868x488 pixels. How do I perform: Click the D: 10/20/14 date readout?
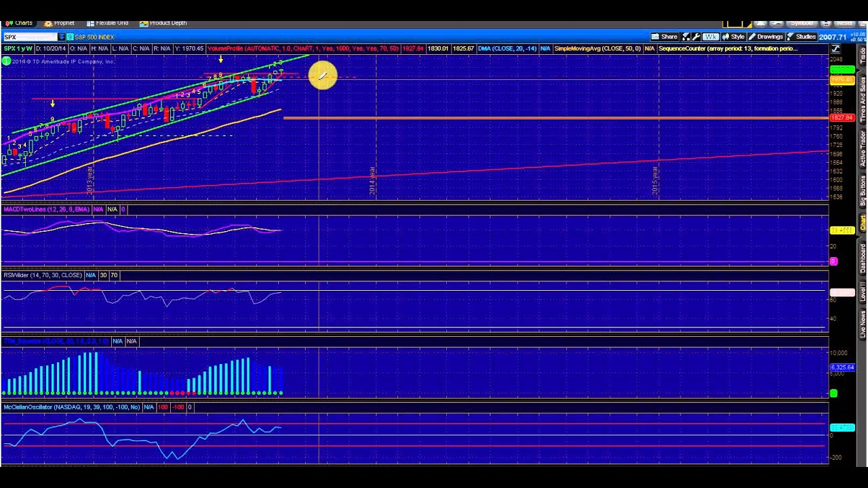(50, 49)
